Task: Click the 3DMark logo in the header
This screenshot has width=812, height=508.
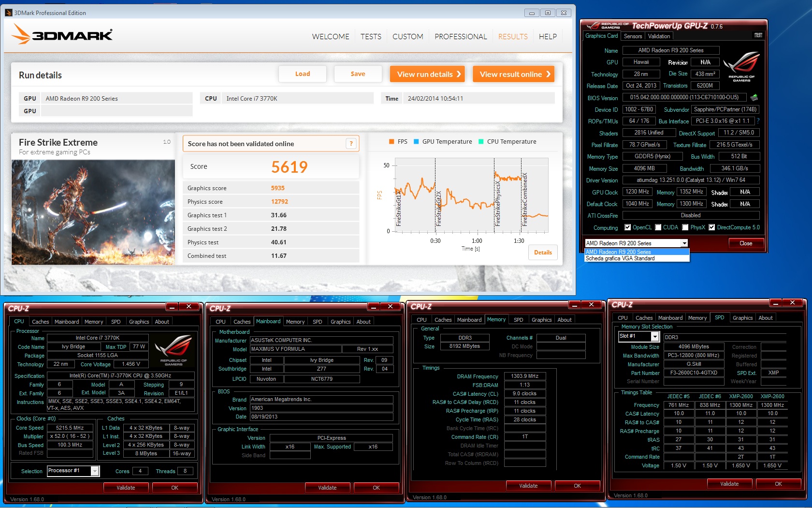Action: pos(62,34)
